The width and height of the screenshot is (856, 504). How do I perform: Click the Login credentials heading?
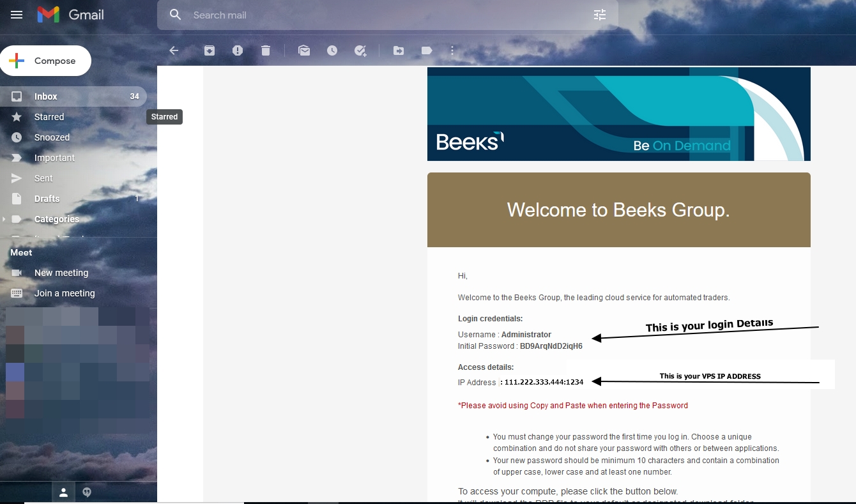pyautogui.click(x=490, y=319)
